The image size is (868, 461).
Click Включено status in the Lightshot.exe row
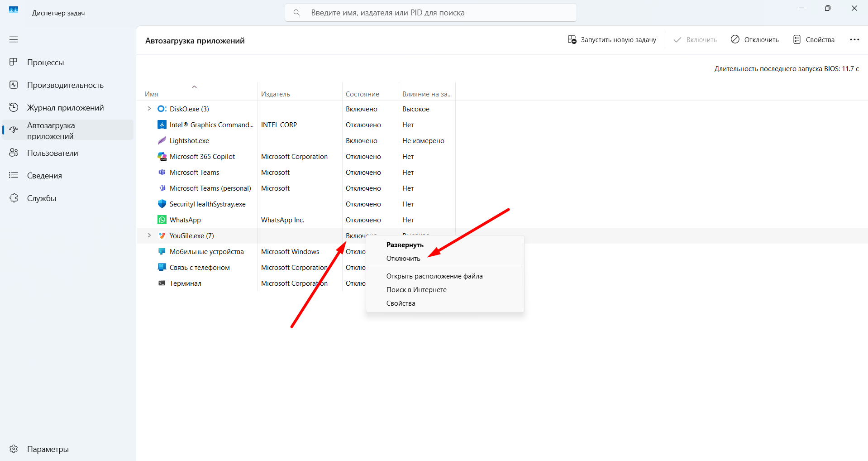coord(362,141)
